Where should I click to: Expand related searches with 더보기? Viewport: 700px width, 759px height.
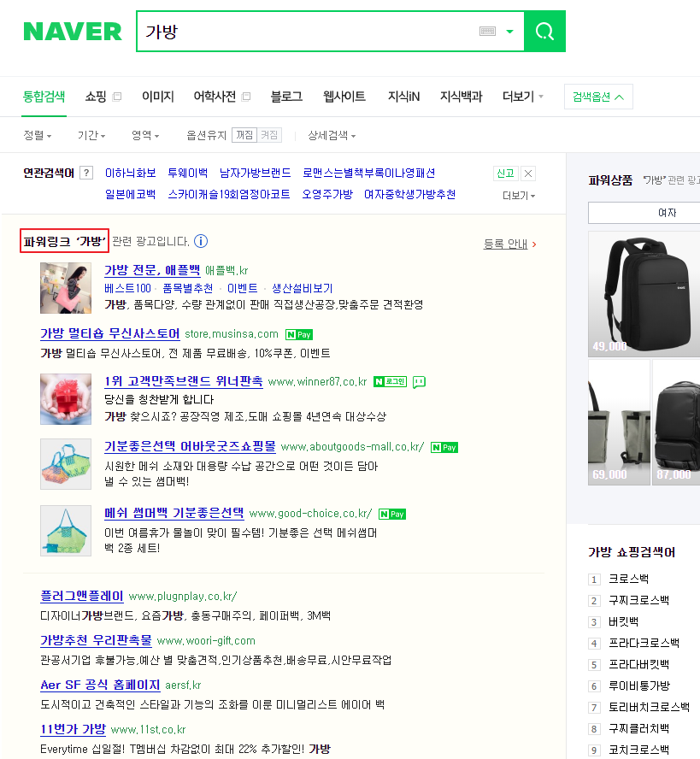[x=519, y=196]
